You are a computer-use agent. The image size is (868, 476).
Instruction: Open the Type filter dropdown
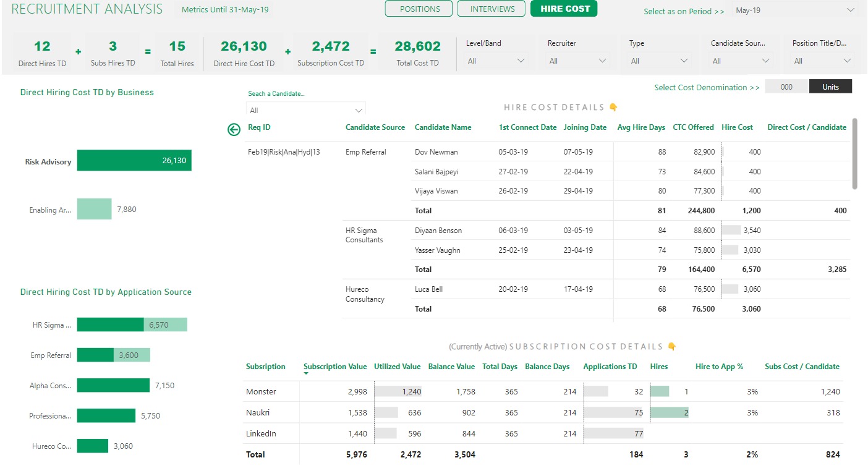pyautogui.click(x=659, y=61)
